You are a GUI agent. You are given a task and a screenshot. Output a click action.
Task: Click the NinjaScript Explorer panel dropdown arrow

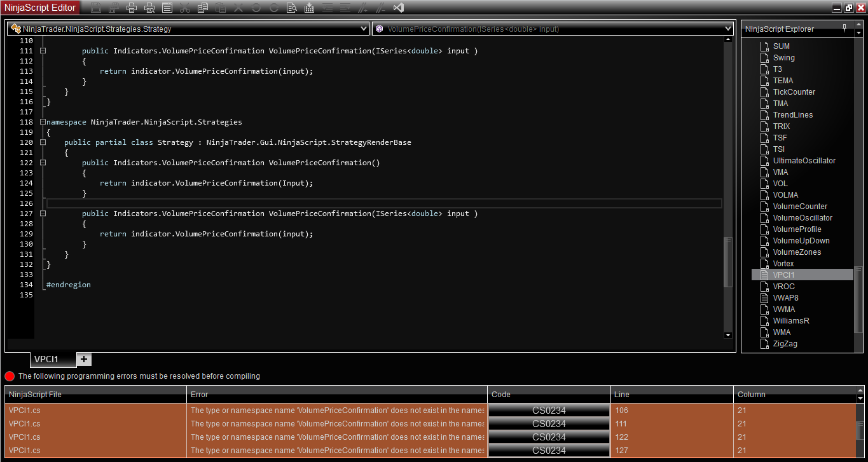point(857,32)
